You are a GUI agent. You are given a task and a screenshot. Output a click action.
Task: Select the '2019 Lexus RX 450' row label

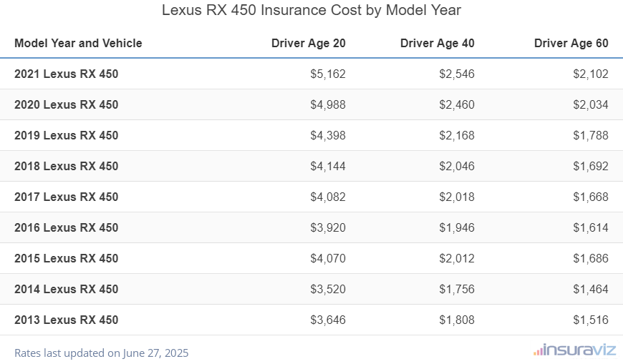(67, 135)
